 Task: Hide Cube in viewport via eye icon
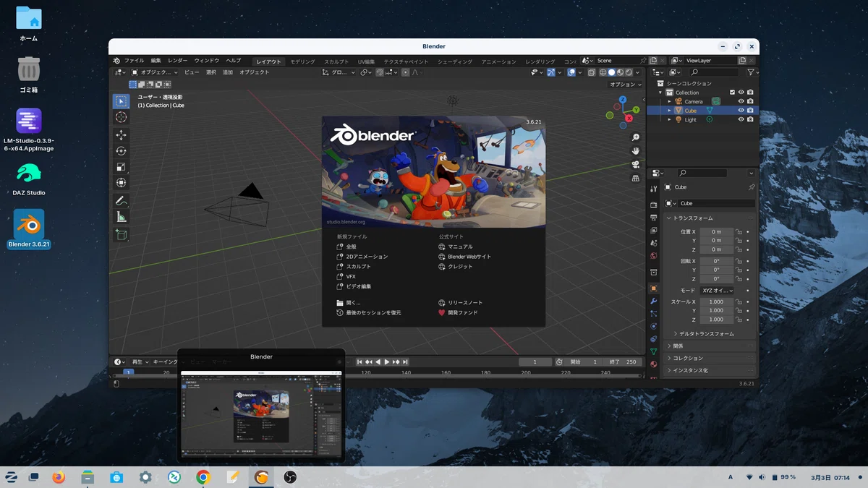pyautogui.click(x=741, y=110)
